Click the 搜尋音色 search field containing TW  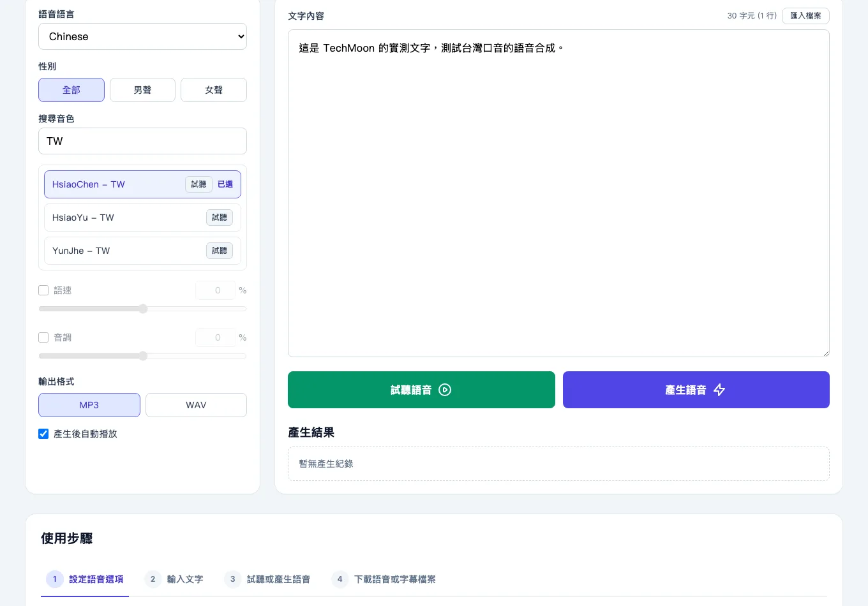coord(142,141)
